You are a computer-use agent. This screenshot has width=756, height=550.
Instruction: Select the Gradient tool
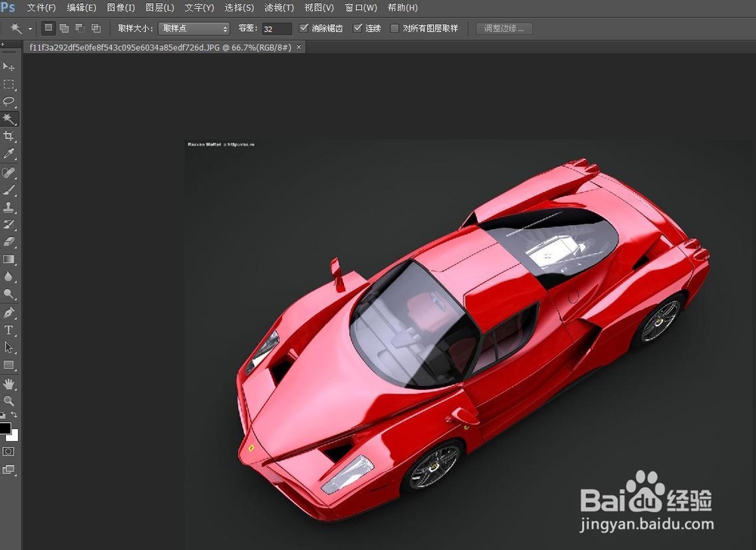pos(8,259)
